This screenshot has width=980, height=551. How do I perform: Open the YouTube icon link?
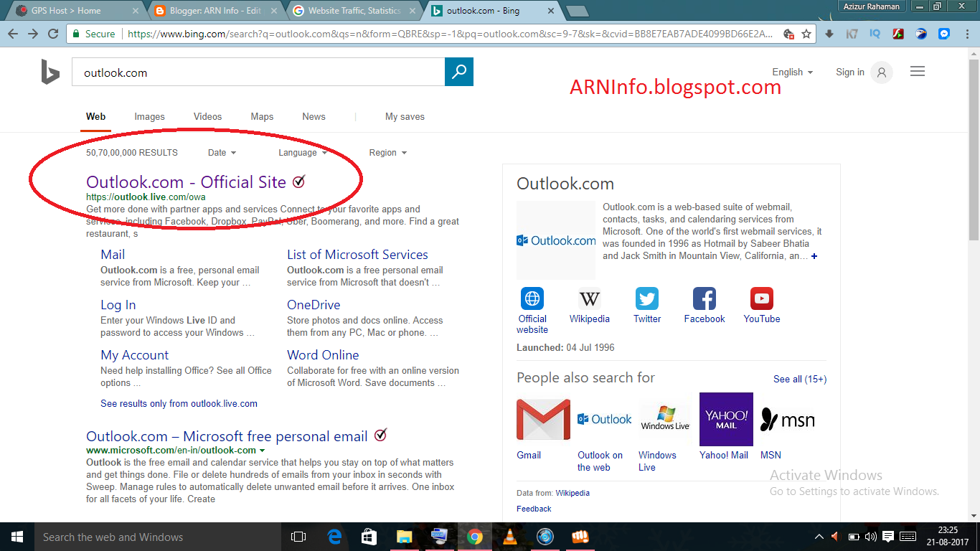coord(762,298)
